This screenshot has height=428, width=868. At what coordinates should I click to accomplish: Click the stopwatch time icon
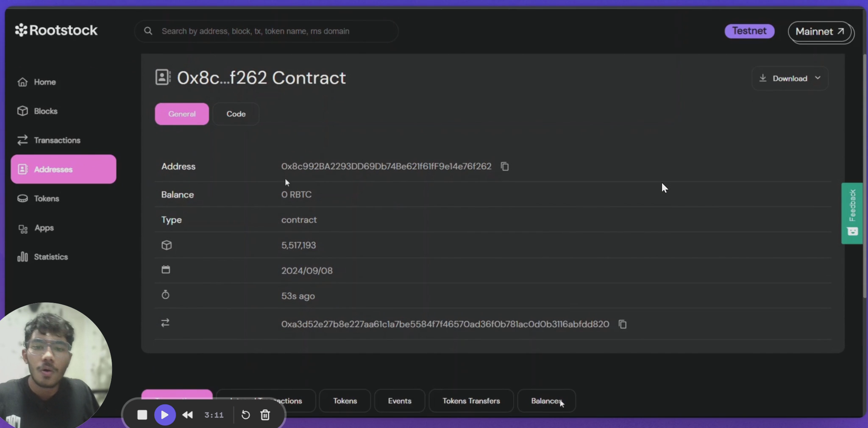[165, 295]
